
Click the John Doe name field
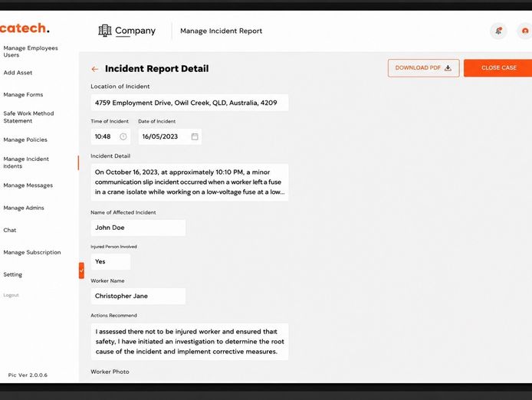point(138,228)
